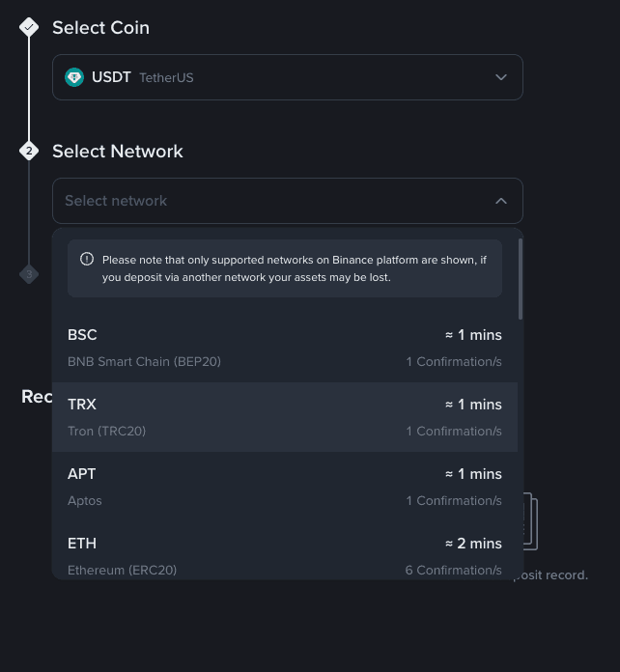Viewport: 620px width, 672px height.
Task: Click the ≈ 1 mins label for BSC
Action: coord(473,335)
